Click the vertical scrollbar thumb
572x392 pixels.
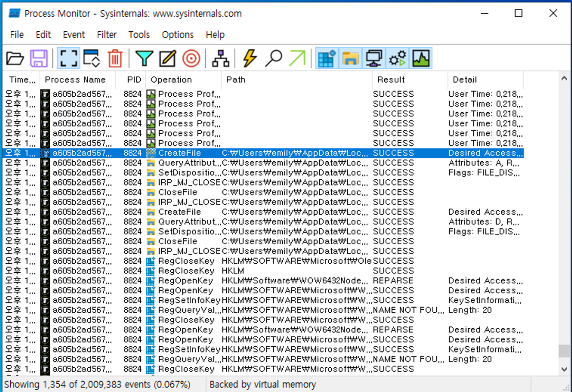coord(564,351)
